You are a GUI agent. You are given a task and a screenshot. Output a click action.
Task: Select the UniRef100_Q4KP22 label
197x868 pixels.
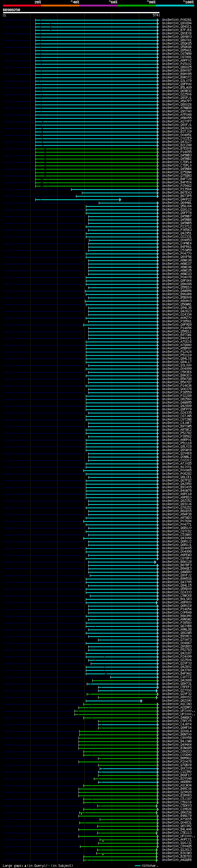coord(177,200)
